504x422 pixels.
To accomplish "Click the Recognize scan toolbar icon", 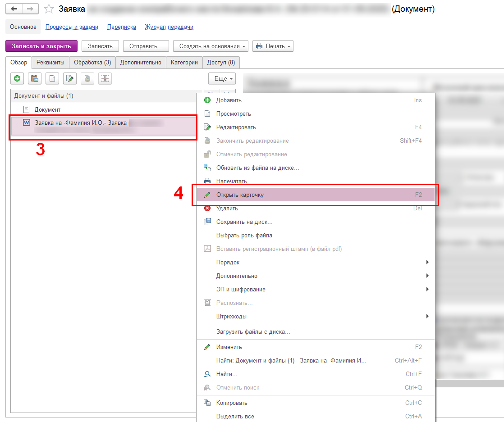I will [x=105, y=78].
